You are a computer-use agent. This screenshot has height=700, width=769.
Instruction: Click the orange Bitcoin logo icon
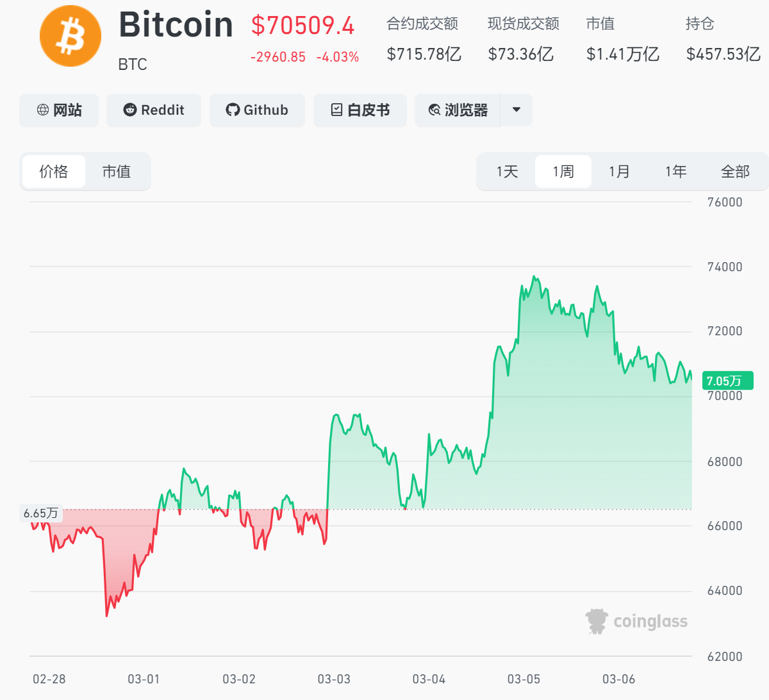pyautogui.click(x=70, y=36)
